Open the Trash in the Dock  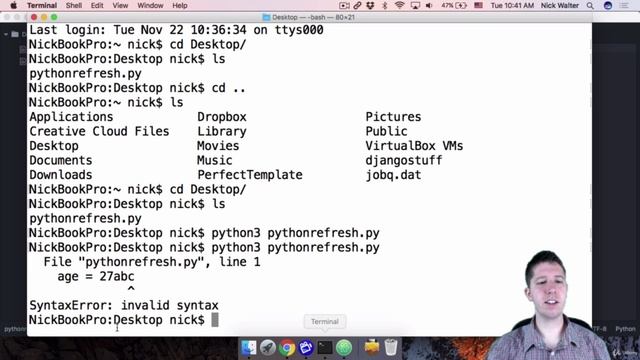[x=391, y=347]
